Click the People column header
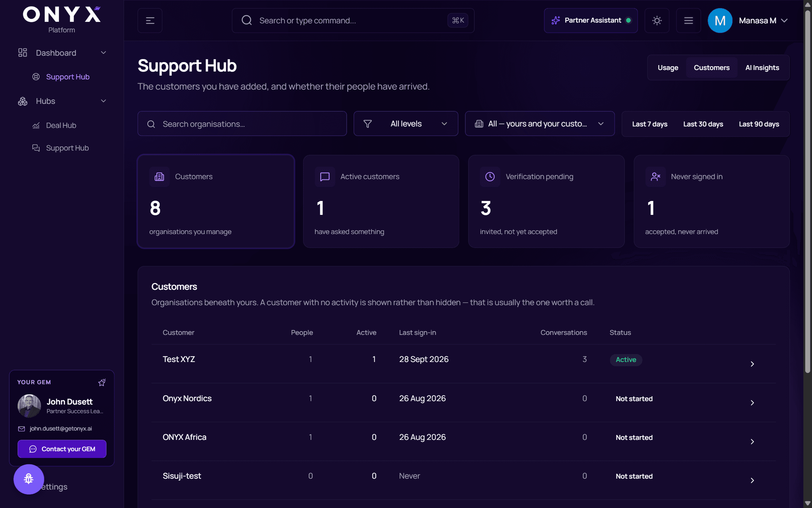812x508 pixels. point(302,333)
